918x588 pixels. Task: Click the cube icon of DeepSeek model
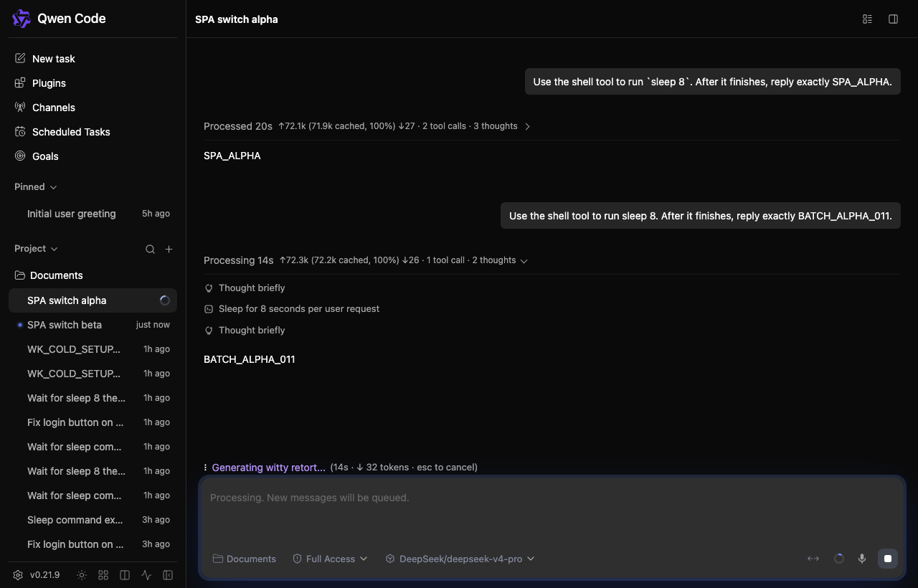[390, 559]
